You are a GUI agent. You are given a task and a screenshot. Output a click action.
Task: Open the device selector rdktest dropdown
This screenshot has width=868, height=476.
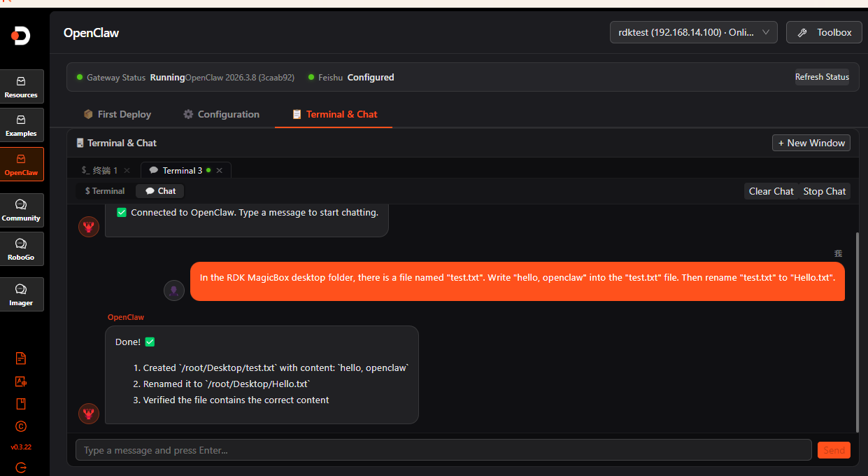pyautogui.click(x=694, y=32)
